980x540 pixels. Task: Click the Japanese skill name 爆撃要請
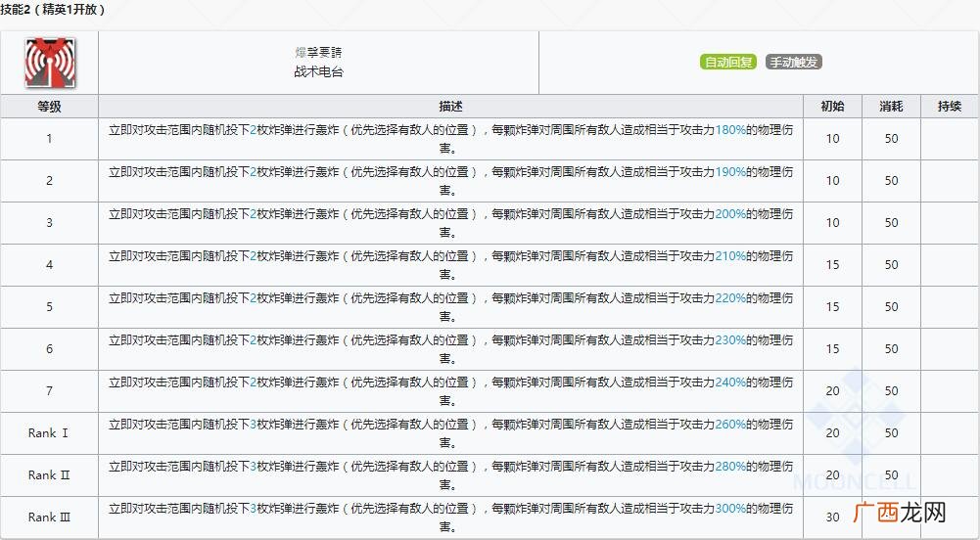(319, 53)
